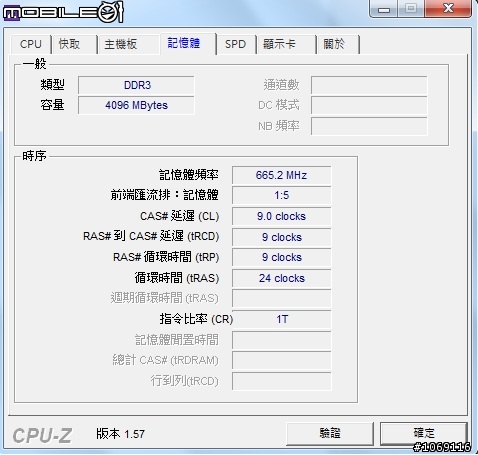Click the 前端匯流排：記憶體 label
The height and width of the screenshot is (455, 478).
coord(165,195)
